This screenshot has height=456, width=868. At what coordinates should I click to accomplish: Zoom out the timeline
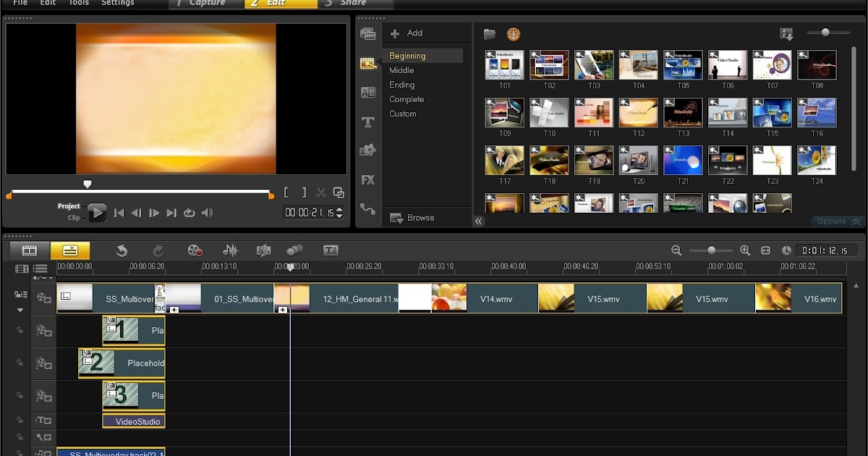(676, 250)
